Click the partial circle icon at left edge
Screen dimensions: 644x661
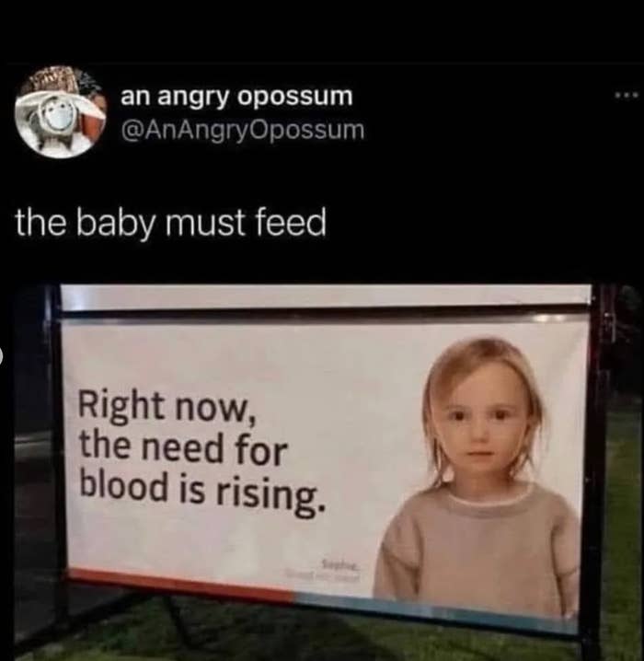1,357
